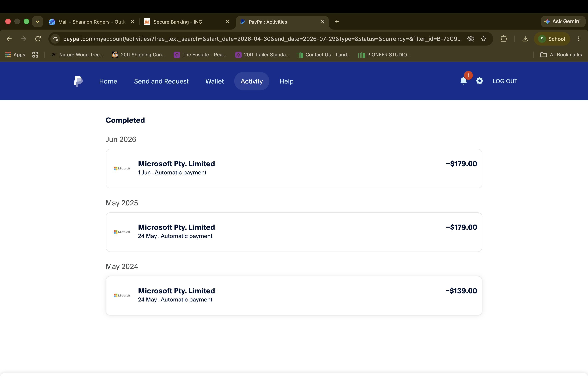
Task: Click the Jun 2026 month label
Action: (x=121, y=139)
